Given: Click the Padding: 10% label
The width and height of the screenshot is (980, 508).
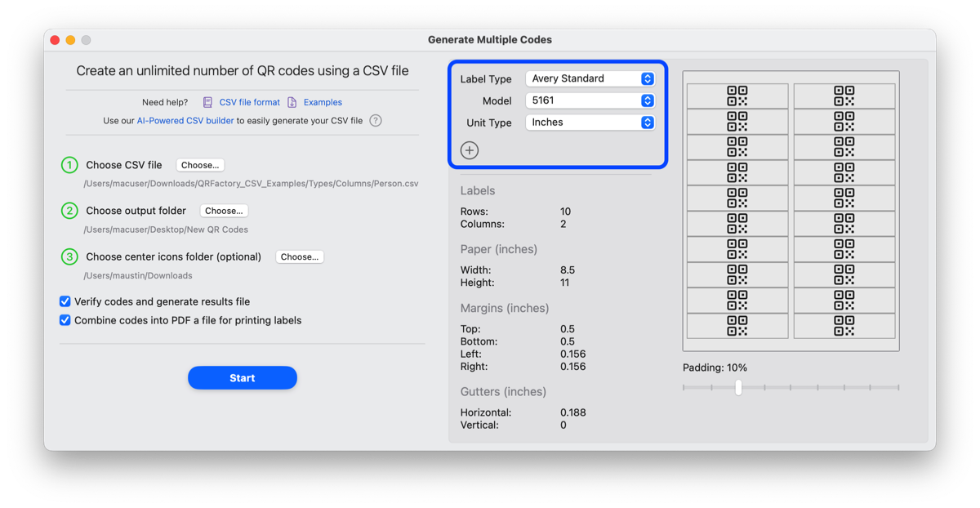Looking at the screenshot, I should 715,368.
